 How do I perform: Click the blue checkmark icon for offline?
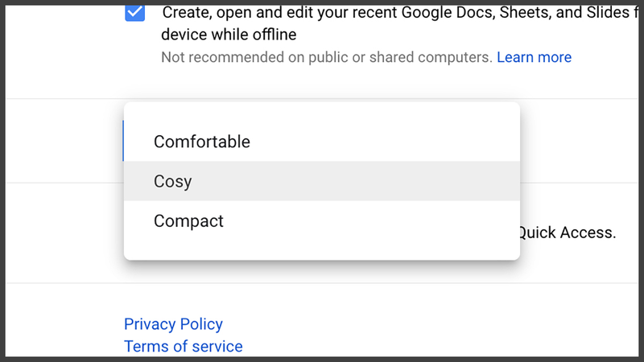tap(134, 12)
